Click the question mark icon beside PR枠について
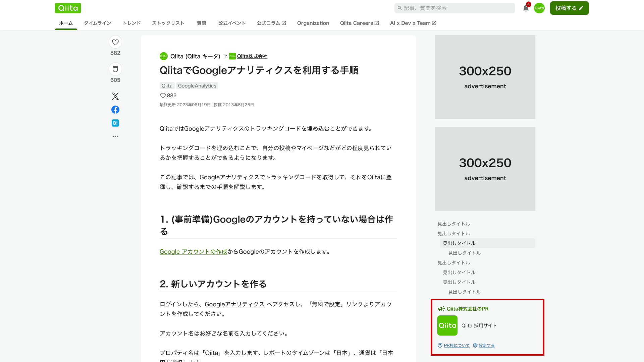Viewport: 644px width, 362px height. [x=440, y=345]
